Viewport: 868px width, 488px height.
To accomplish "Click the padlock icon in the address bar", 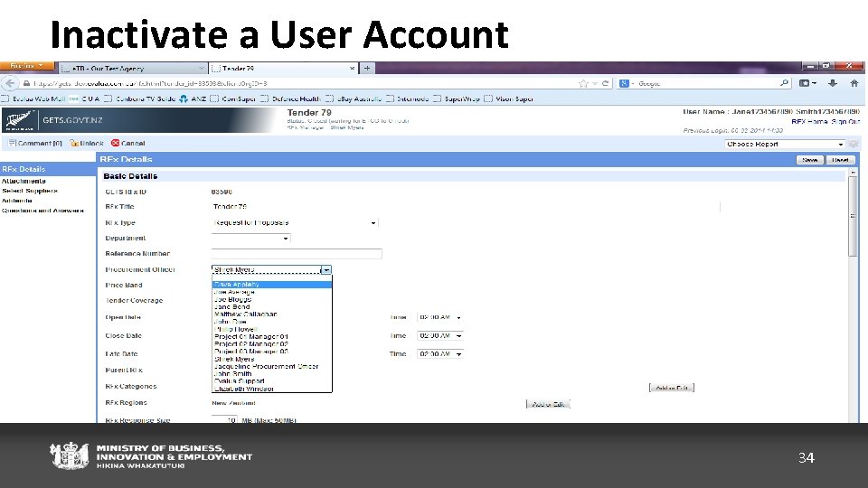I will (x=26, y=83).
